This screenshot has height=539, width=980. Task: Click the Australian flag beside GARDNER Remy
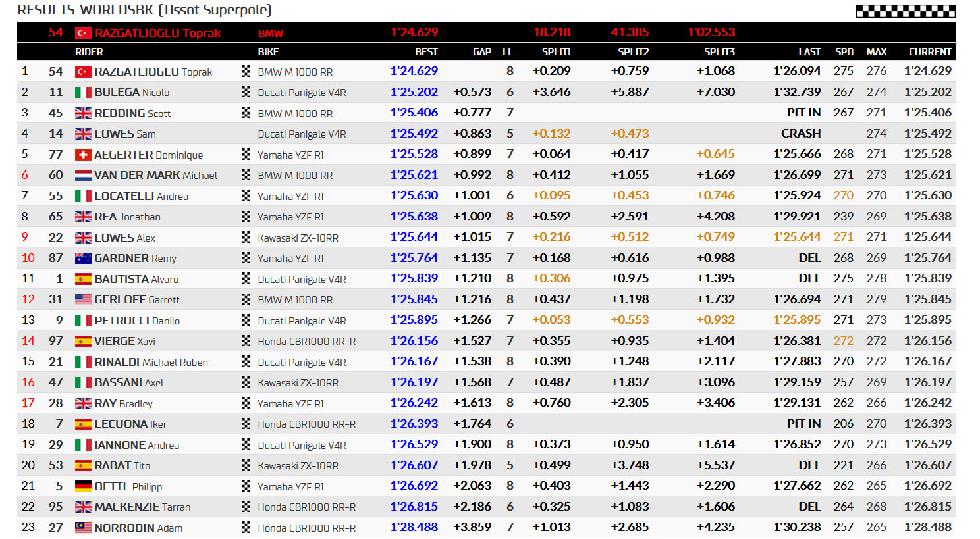[x=83, y=259]
